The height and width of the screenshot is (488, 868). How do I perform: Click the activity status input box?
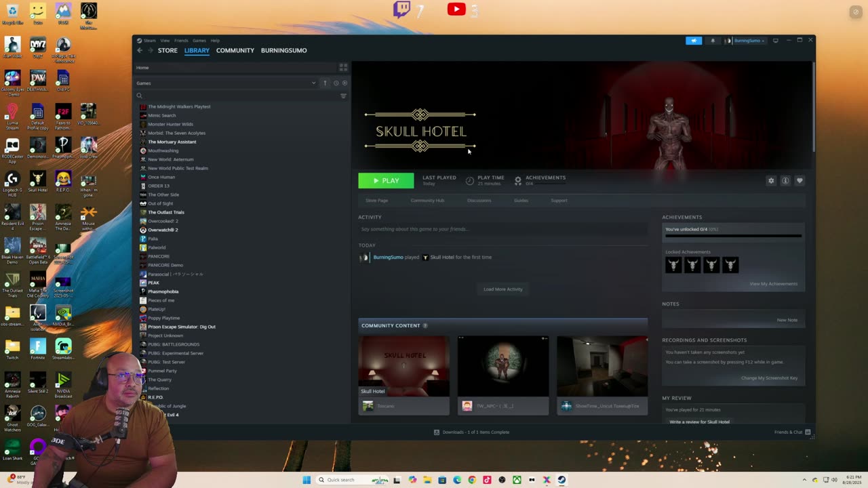coord(502,229)
